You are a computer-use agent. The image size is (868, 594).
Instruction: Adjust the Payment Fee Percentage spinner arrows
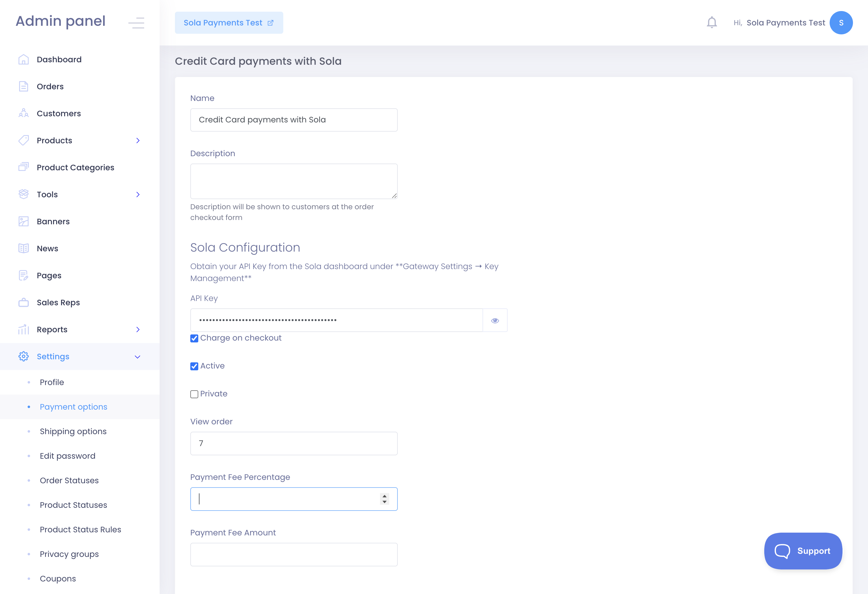tap(385, 499)
